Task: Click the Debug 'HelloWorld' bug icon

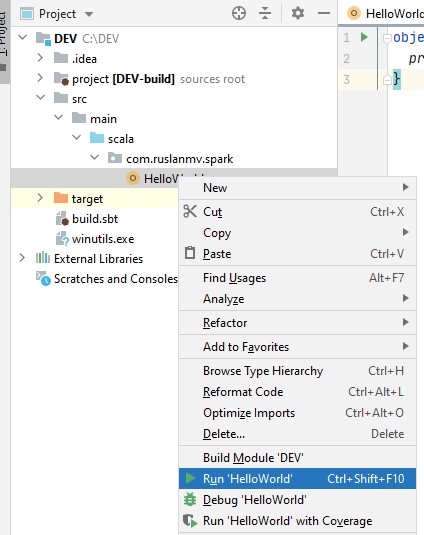Action: pos(190,500)
